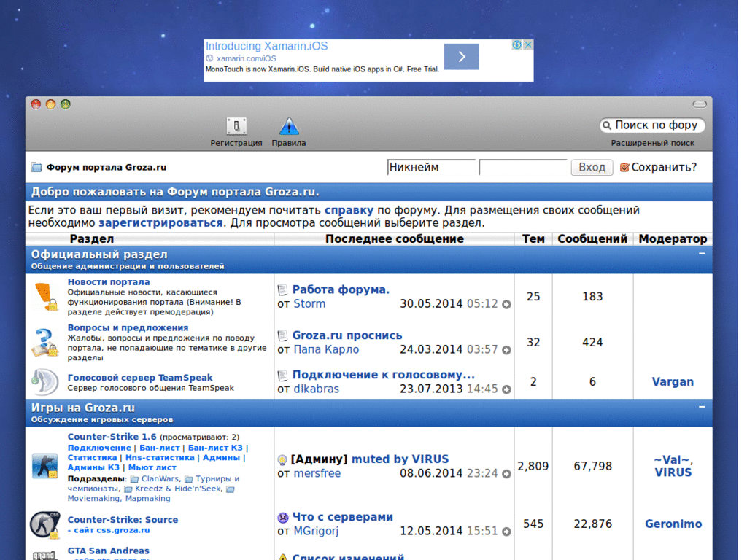Screen dimensions: 747x560
Task: View Storm's user profile
Action: pos(309,304)
